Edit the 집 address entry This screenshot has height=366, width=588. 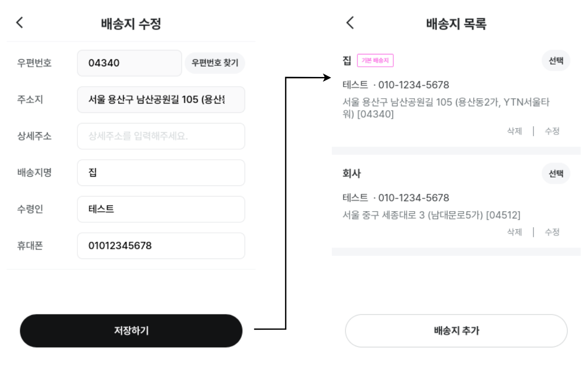tap(552, 131)
